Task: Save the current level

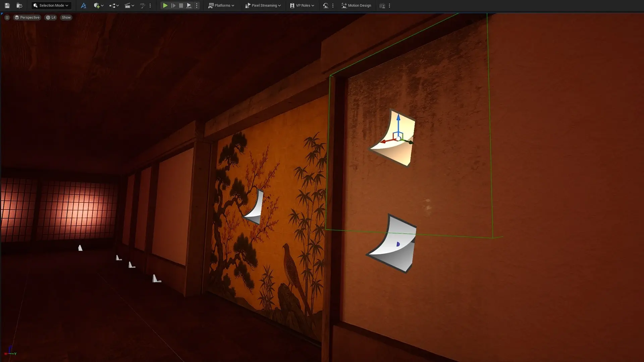Action: pyautogui.click(x=7, y=5)
